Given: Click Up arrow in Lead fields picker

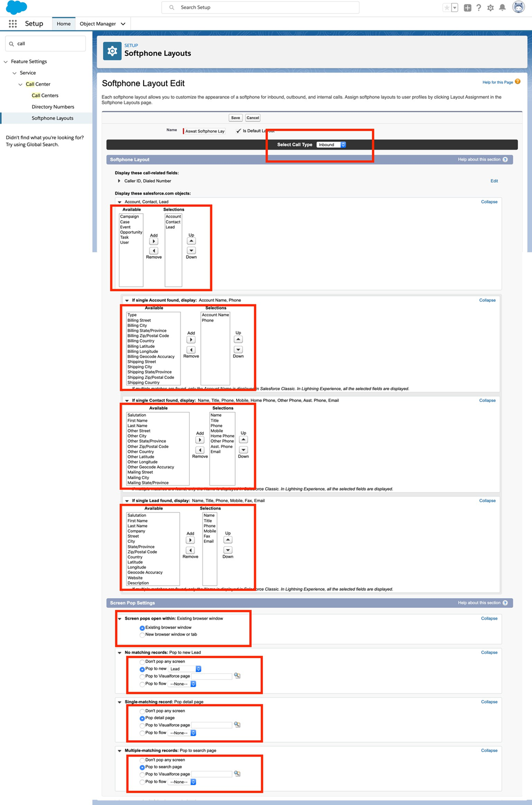Looking at the screenshot, I should pyautogui.click(x=228, y=540).
